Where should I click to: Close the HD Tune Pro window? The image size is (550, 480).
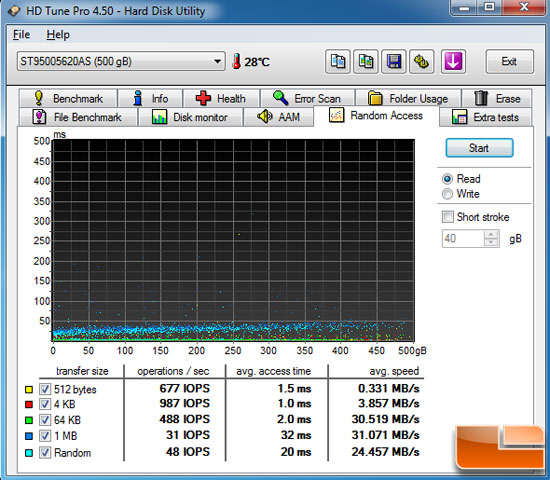[x=524, y=7]
